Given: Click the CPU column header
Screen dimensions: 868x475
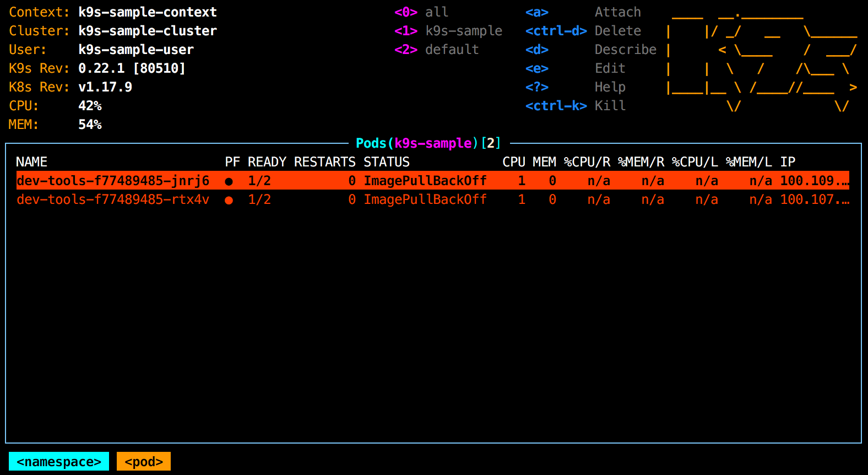Looking at the screenshot, I should pyautogui.click(x=514, y=162).
